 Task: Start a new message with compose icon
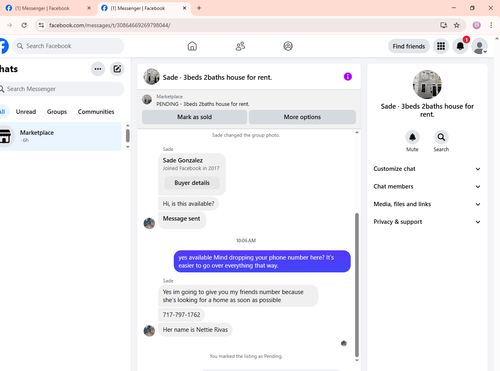pos(117,69)
